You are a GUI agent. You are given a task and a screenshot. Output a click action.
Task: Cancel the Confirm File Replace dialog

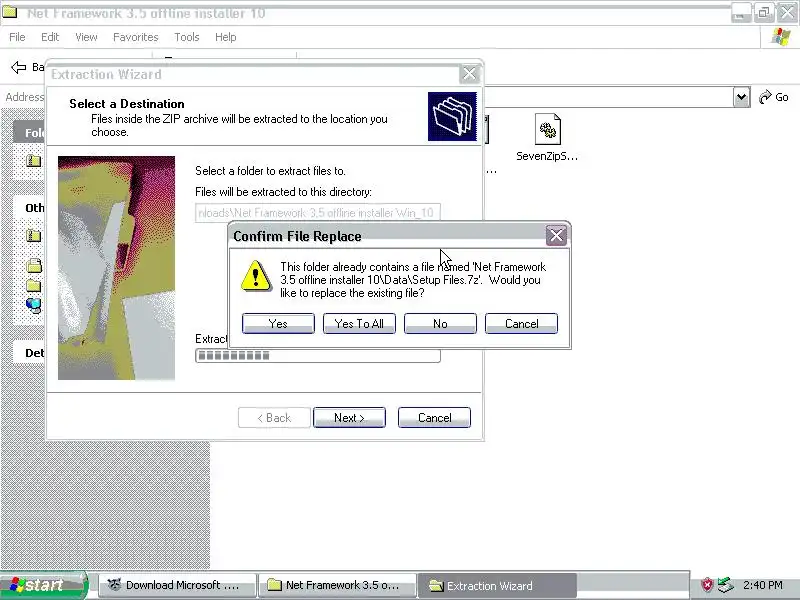click(x=521, y=323)
